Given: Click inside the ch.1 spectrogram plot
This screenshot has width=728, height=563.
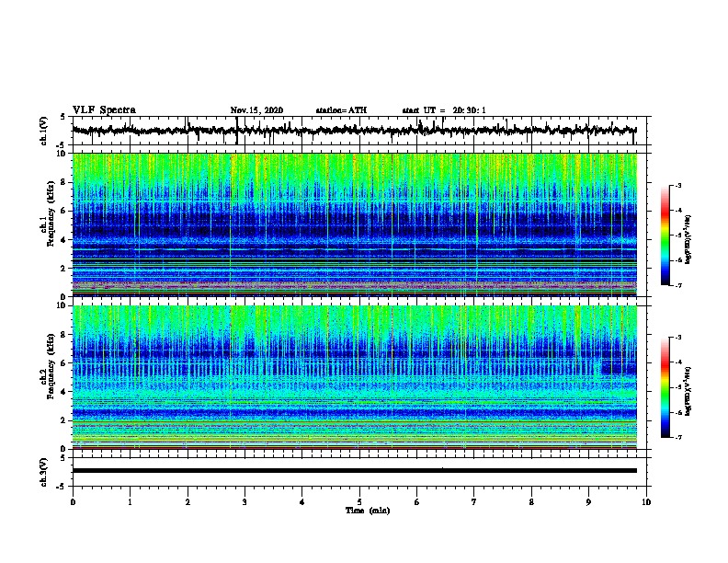Looking at the screenshot, I should click(x=355, y=224).
